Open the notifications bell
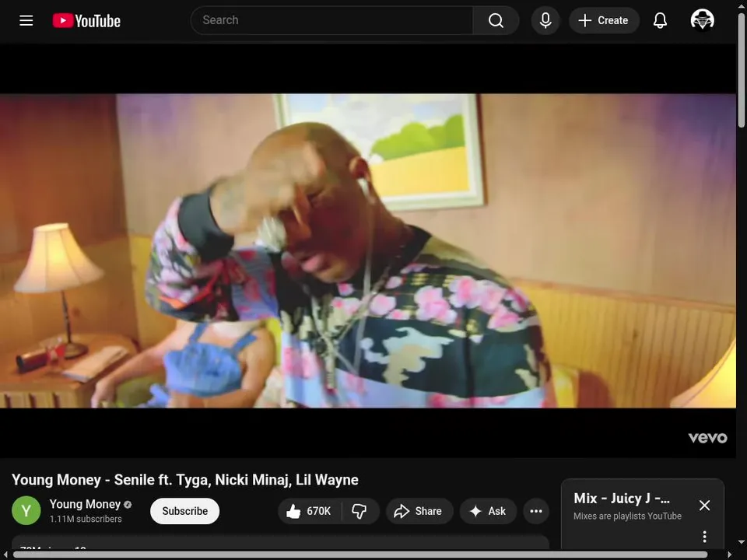 pyautogui.click(x=660, y=20)
